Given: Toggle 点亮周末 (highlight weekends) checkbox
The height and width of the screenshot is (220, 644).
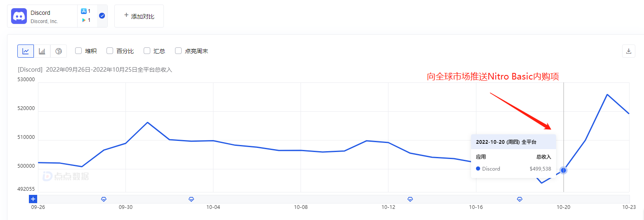Looking at the screenshot, I should [178, 51].
